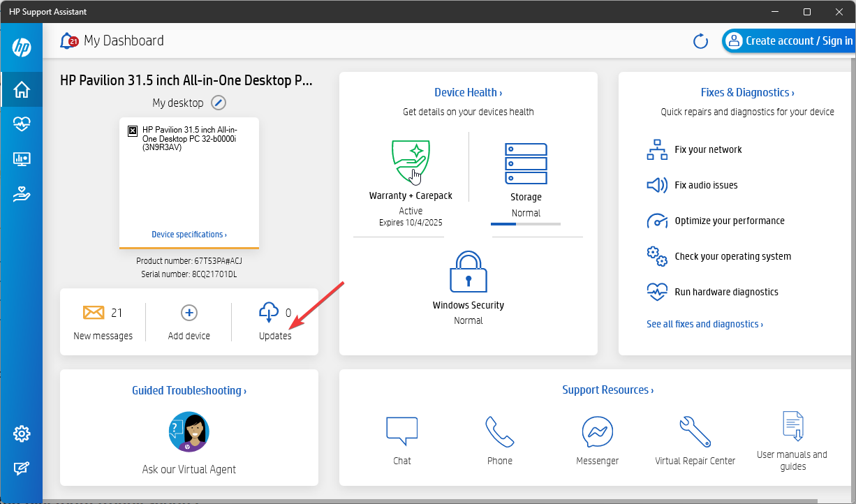Click the Chat speech bubble icon
This screenshot has width=856, height=504.
pos(402,431)
